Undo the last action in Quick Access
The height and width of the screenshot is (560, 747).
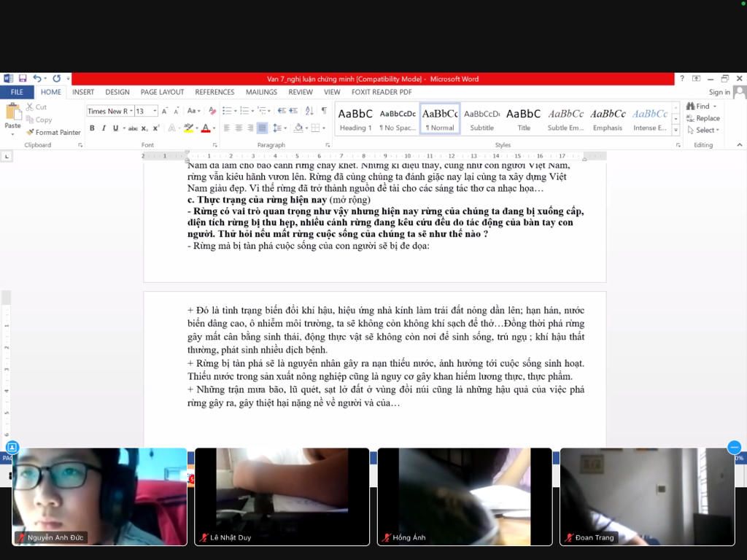(x=37, y=78)
